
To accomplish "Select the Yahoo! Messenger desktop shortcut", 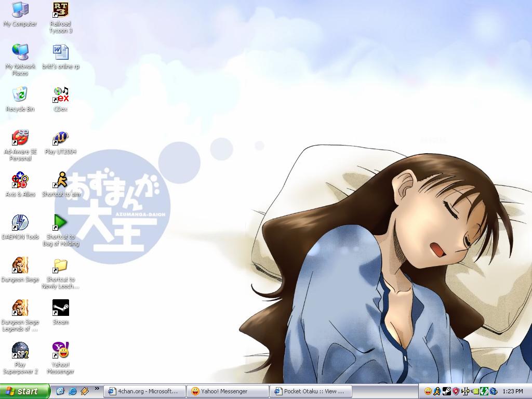I will coord(60,358).
